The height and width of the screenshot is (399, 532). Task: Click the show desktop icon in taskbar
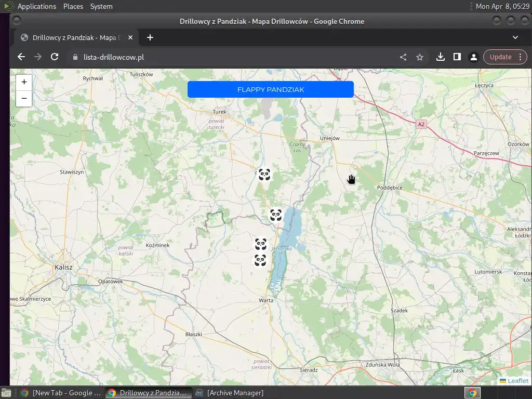6,393
